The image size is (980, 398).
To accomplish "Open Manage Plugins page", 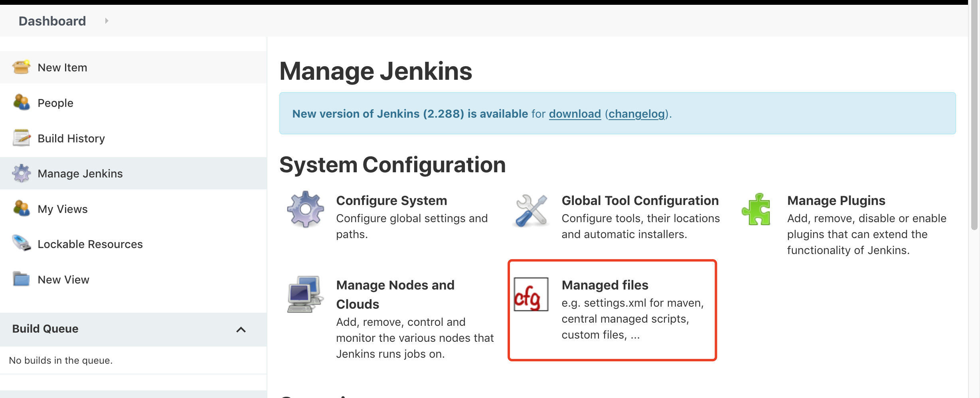I will pyautogui.click(x=836, y=201).
